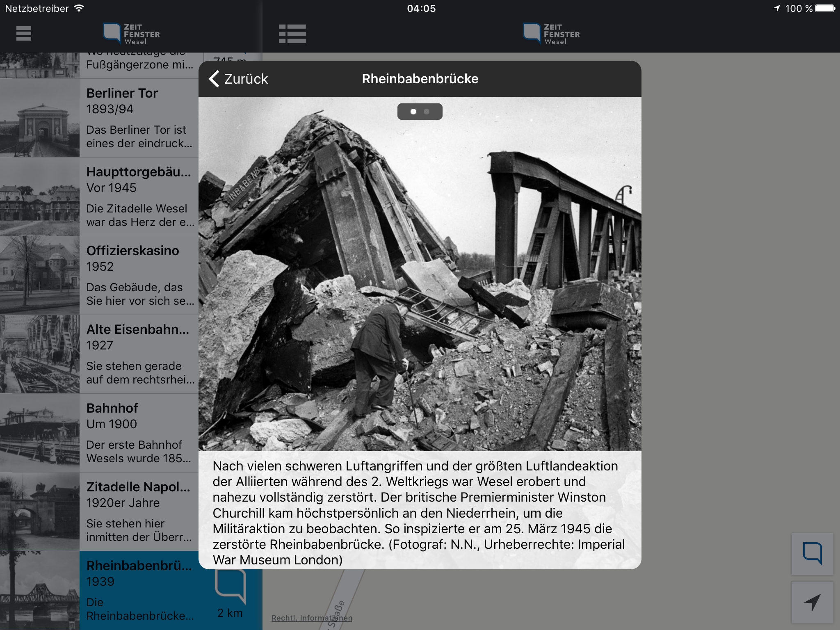Tap the speech bubble icon above 2 km
Viewport: 840px width, 630px height.
tap(231, 587)
